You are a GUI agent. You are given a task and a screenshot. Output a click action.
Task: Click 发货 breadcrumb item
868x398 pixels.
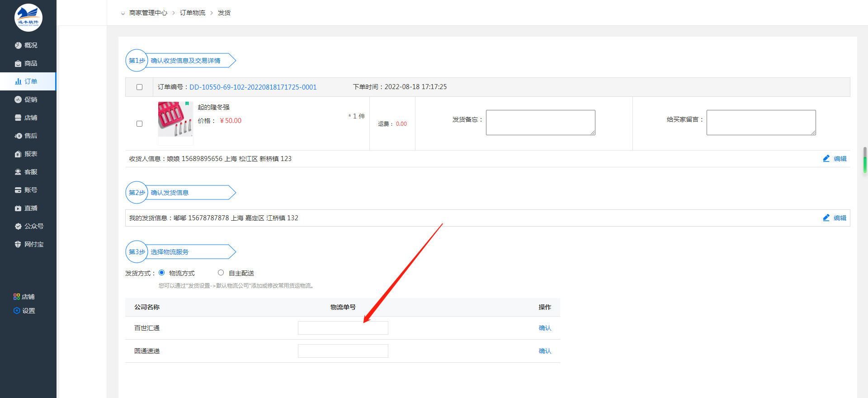coord(224,13)
